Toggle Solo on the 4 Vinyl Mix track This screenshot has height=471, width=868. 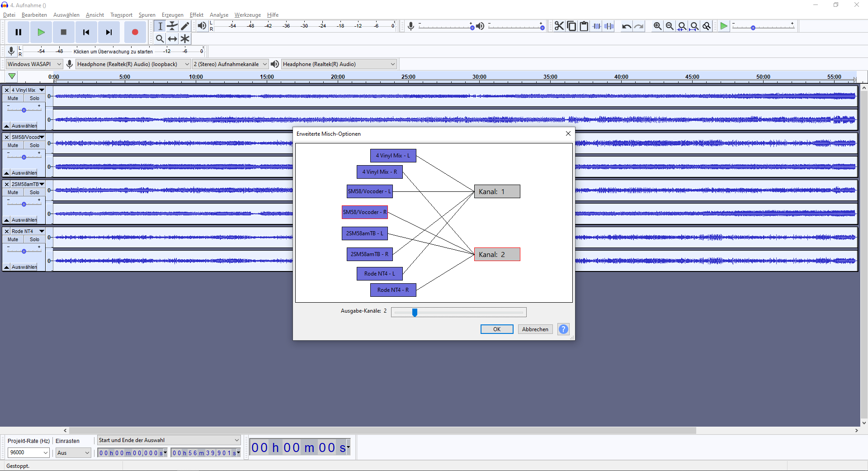[34, 98]
